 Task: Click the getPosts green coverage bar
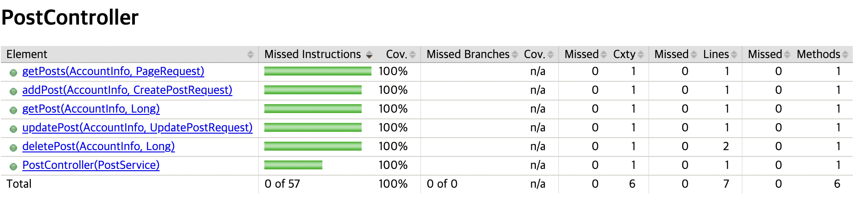pyautogui.click(x=318, y=71)
